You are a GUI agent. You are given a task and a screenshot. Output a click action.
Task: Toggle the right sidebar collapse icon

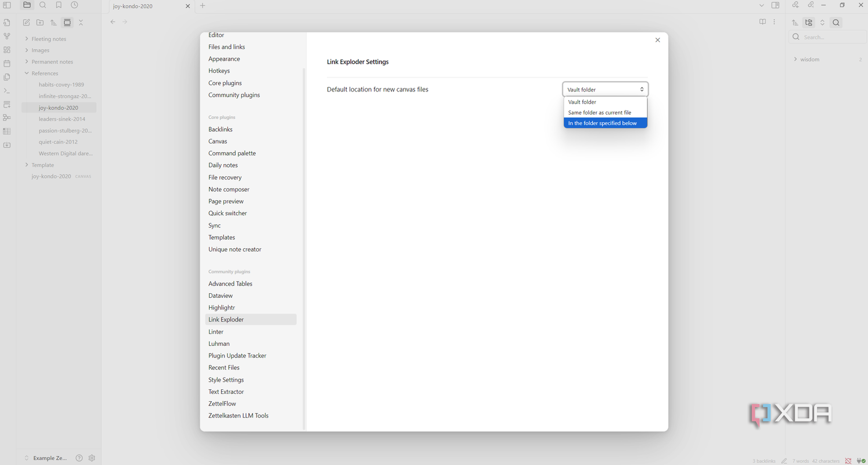point(775,5)
